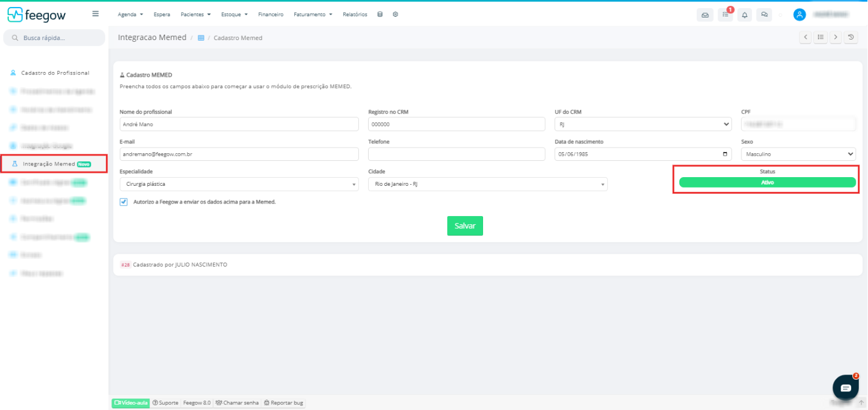This screenshot has height=410, width=868.
Task: Toggle the hamburger sidebar menu icon
Action: click(95, 14)
